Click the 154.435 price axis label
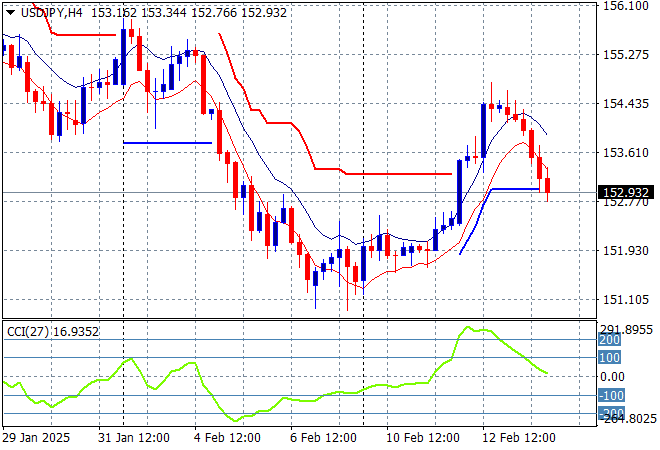Screen dimensions: 660x450 (626, 104)
